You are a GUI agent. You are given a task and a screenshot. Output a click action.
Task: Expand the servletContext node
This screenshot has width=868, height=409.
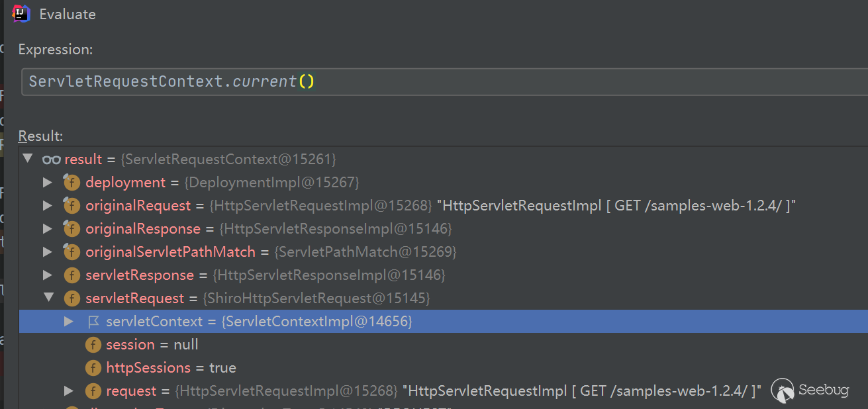coord(68,322)
